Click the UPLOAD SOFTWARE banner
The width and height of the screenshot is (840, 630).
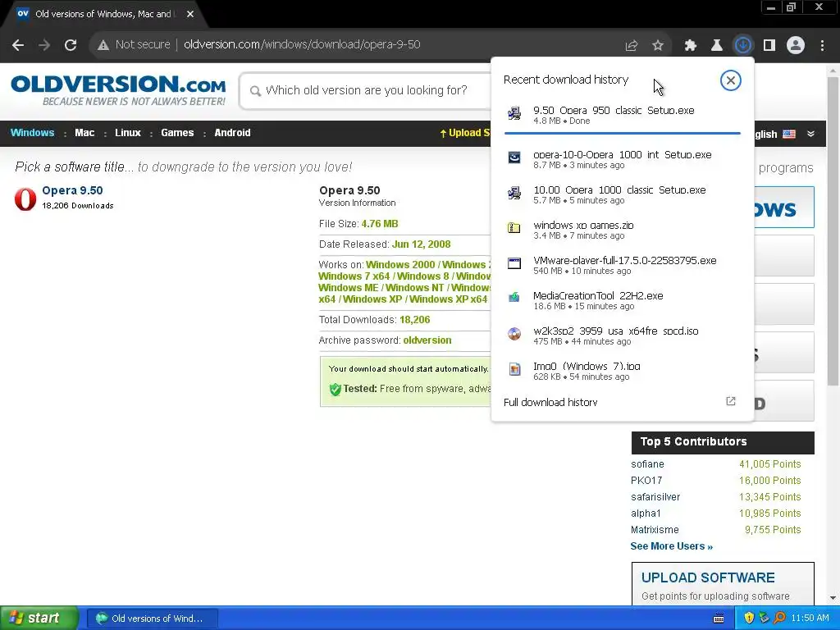(723, 584)
